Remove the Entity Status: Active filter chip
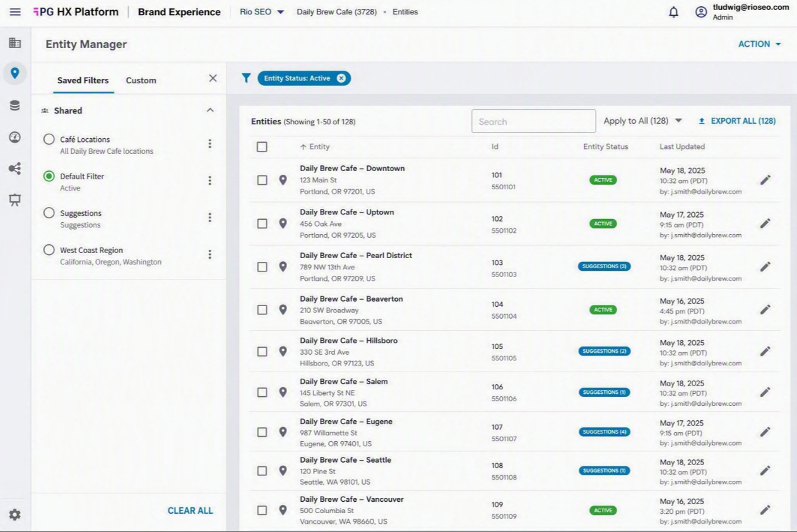Screen dimensions: 797x532 (x=341, y=78)
